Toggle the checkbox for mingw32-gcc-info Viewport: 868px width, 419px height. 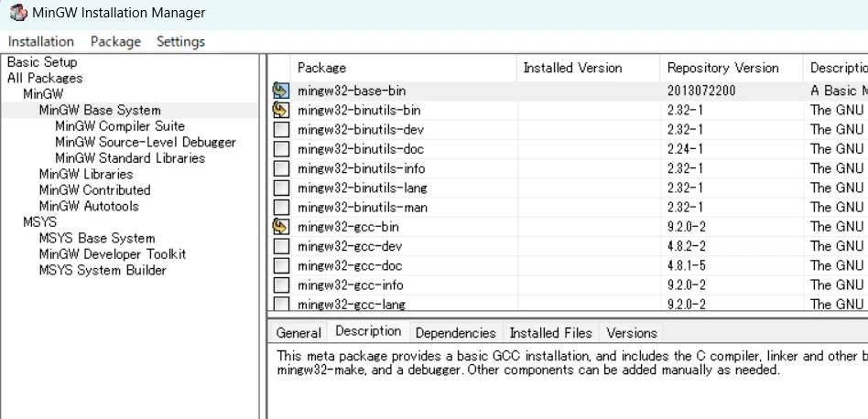[281, 285]
